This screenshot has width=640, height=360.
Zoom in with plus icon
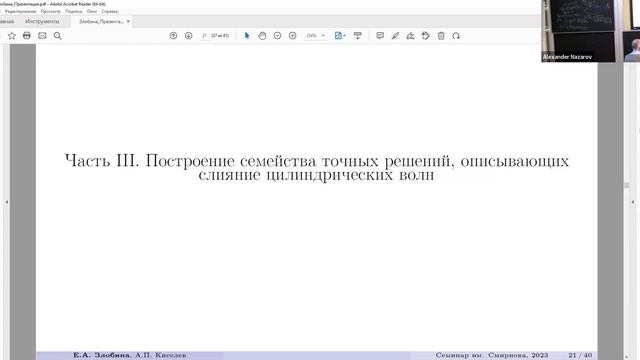point(292,36)
